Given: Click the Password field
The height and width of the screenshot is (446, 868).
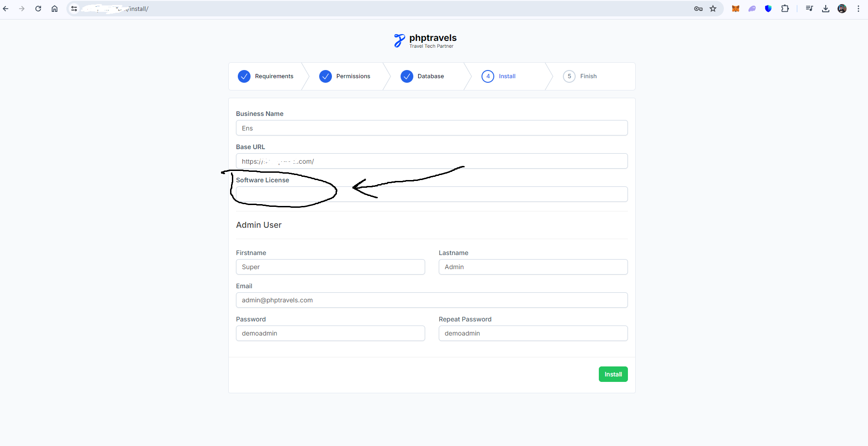Looking at the screenshot, I should pos(331,333).
